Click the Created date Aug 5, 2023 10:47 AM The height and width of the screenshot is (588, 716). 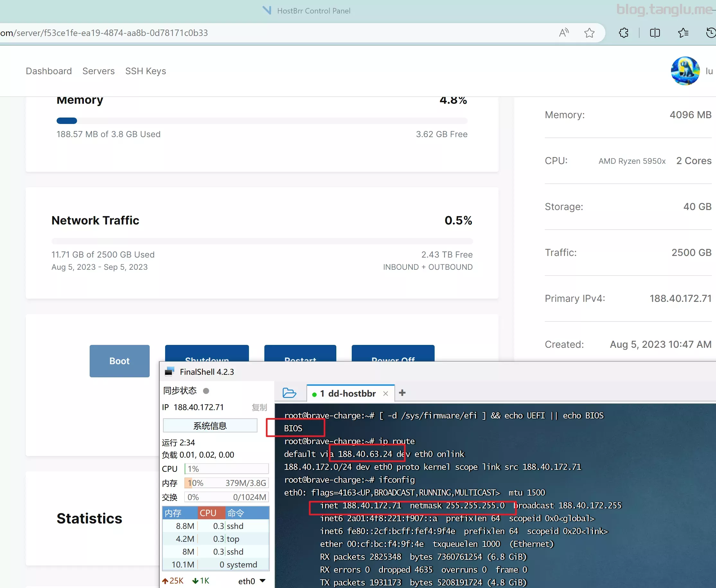(x=660, y=345)
